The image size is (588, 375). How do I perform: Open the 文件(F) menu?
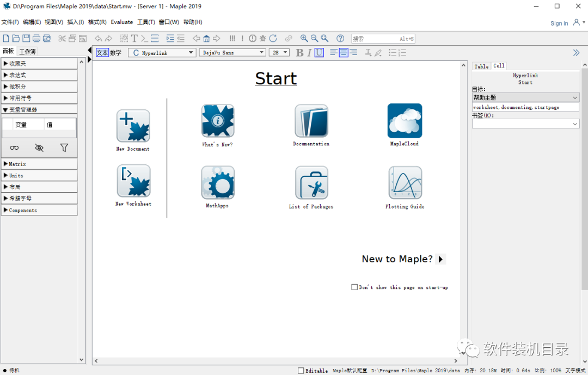(x=10, y=22)
